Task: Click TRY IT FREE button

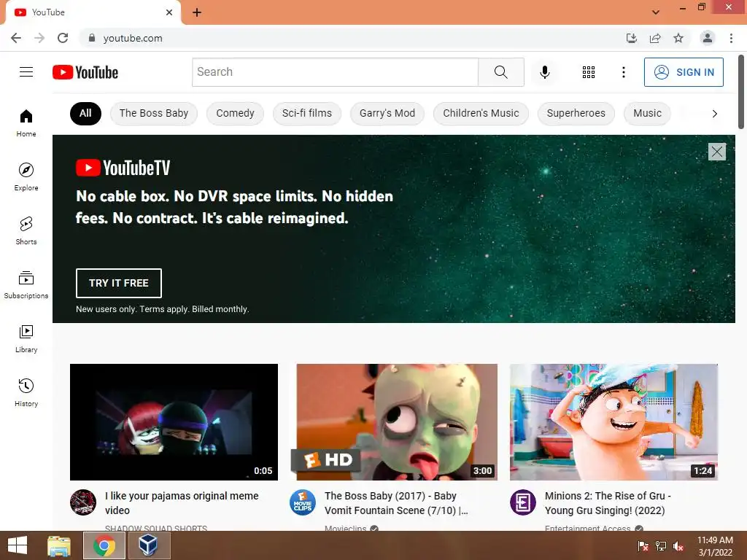Action: pyautogui.click(x=119, y=283)
